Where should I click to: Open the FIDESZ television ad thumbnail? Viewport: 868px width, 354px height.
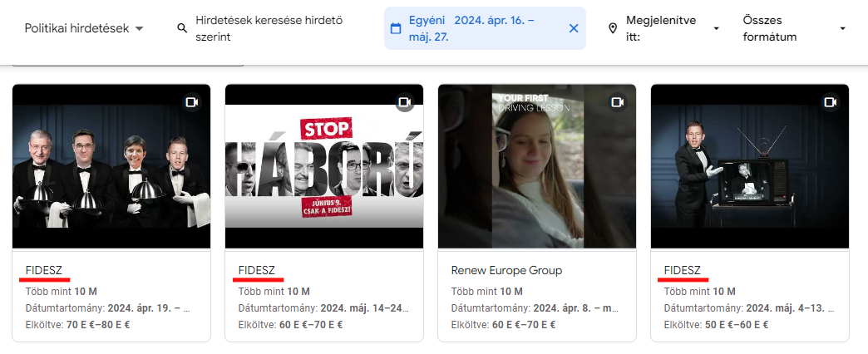[x=750, y=166]
